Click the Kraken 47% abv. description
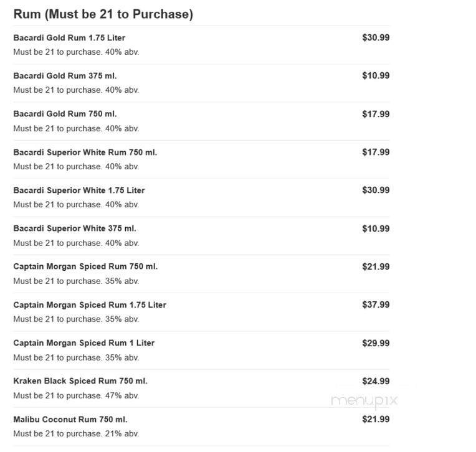476x452 pixels. pos(76,395)
